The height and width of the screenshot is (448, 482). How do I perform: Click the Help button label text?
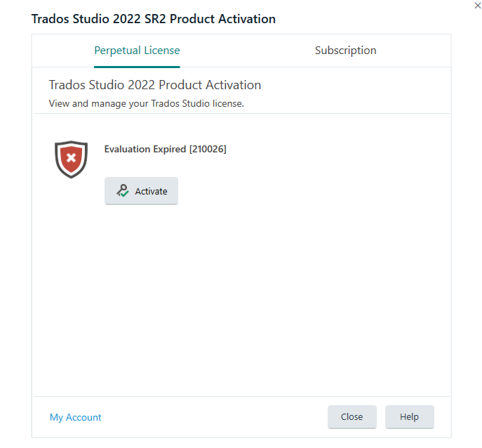coord(410,416)
